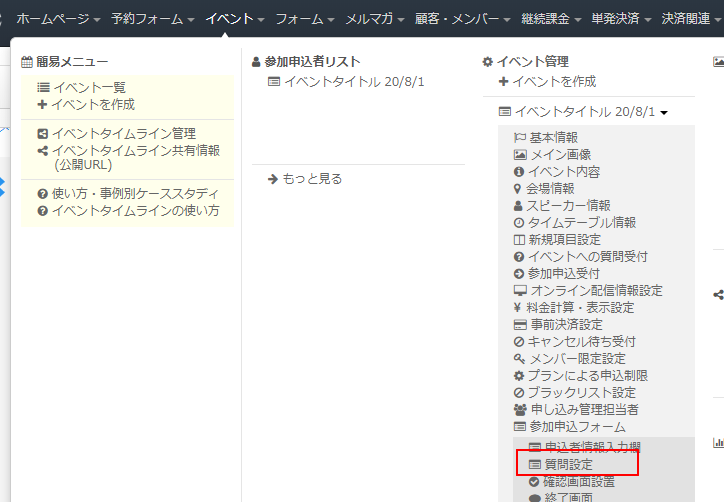Image resolution: width=724 pixels, height=502 pixels.
Task: Click the 会場情報 map pin icon
Action: click(x=518, y=189)
